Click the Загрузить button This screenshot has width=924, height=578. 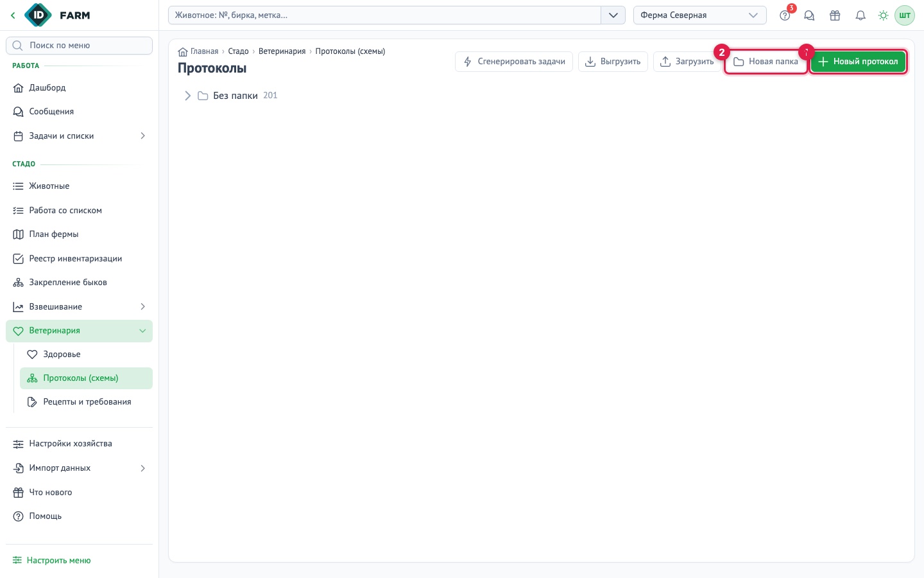click(687, 62)
